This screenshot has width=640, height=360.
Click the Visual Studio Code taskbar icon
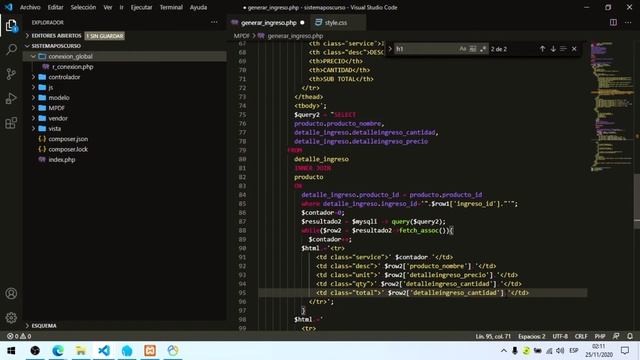coord(104,350)
